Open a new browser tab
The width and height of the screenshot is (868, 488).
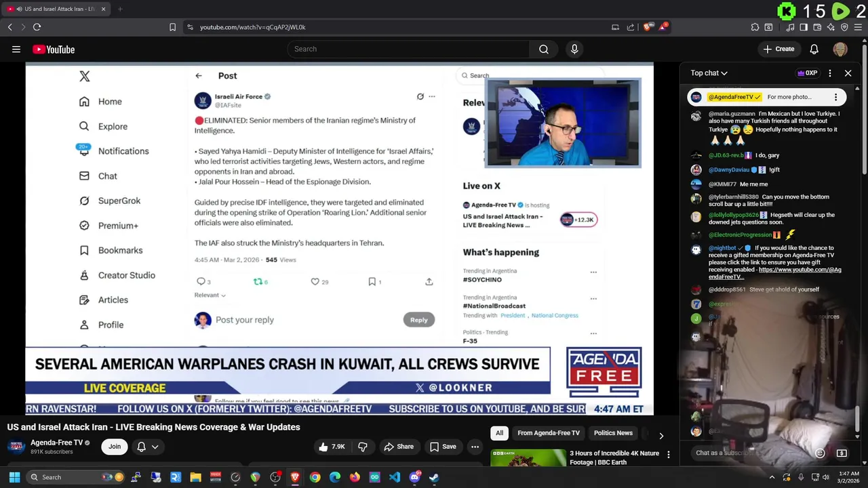point(119,9)
